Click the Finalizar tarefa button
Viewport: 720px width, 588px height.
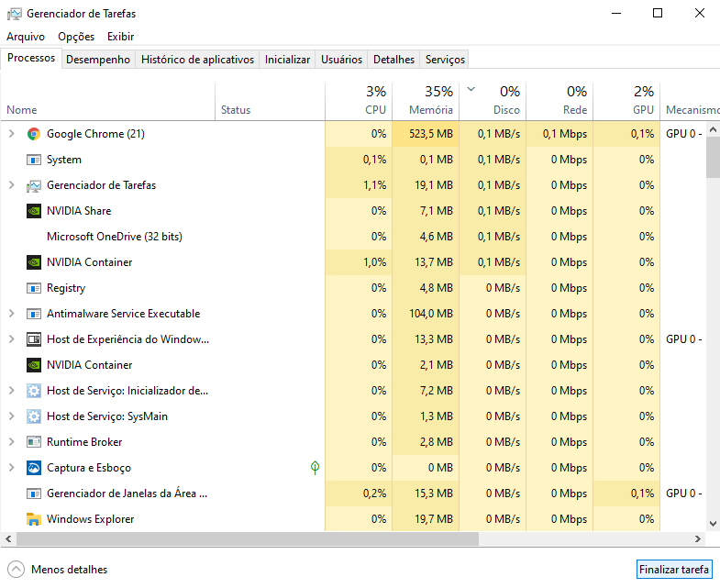(x=674, y=570)
